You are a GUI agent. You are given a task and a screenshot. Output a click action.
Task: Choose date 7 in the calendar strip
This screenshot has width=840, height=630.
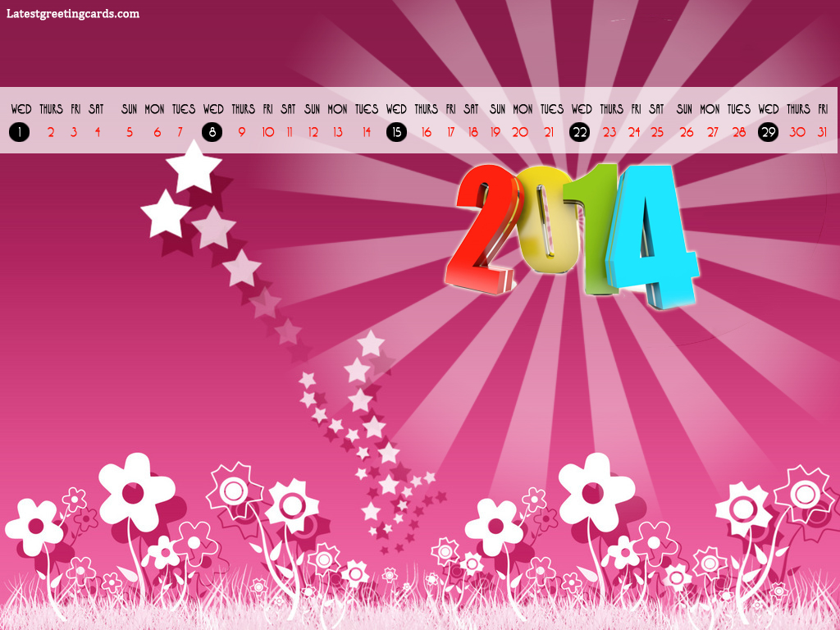coord(180,132)
